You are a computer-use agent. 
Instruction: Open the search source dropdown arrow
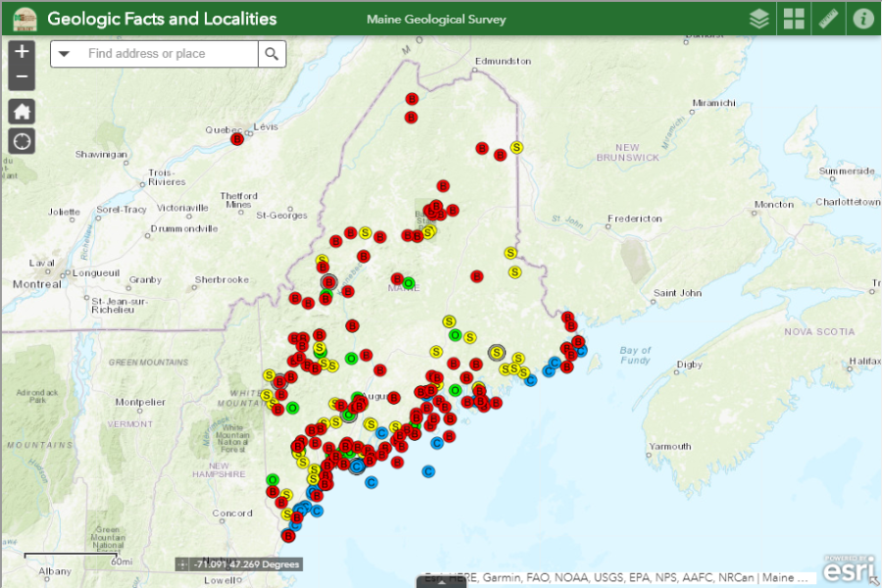click(x=64, y=54)
